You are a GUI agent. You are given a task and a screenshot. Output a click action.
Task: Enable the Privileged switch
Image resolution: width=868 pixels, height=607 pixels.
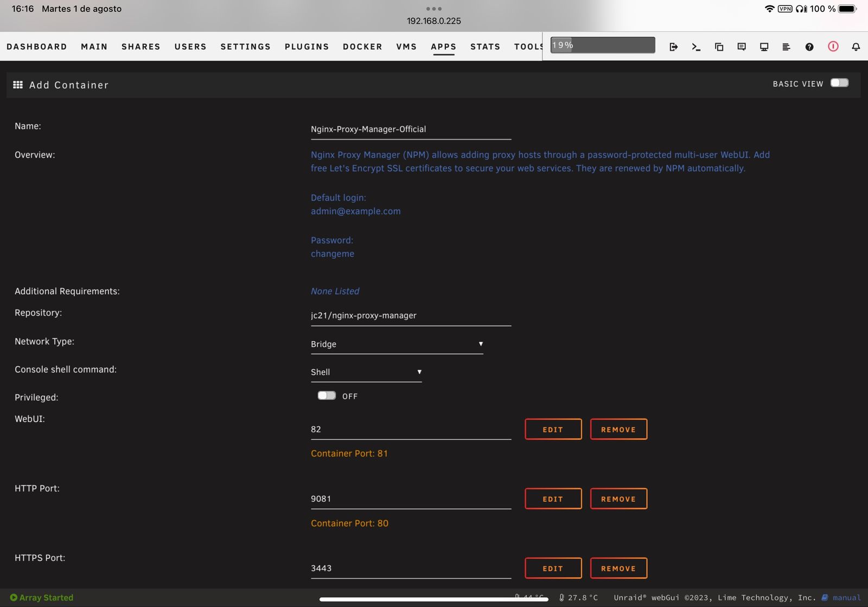327,395
